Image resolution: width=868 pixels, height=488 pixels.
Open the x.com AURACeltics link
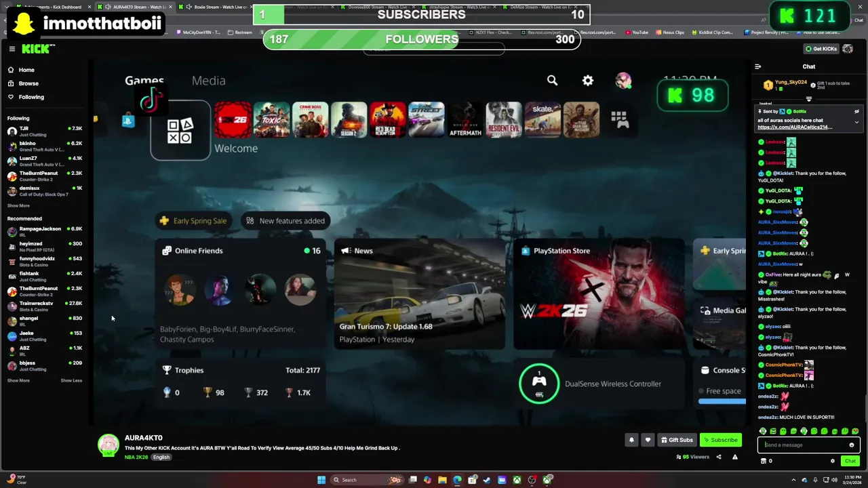click(x=795, y=127)
